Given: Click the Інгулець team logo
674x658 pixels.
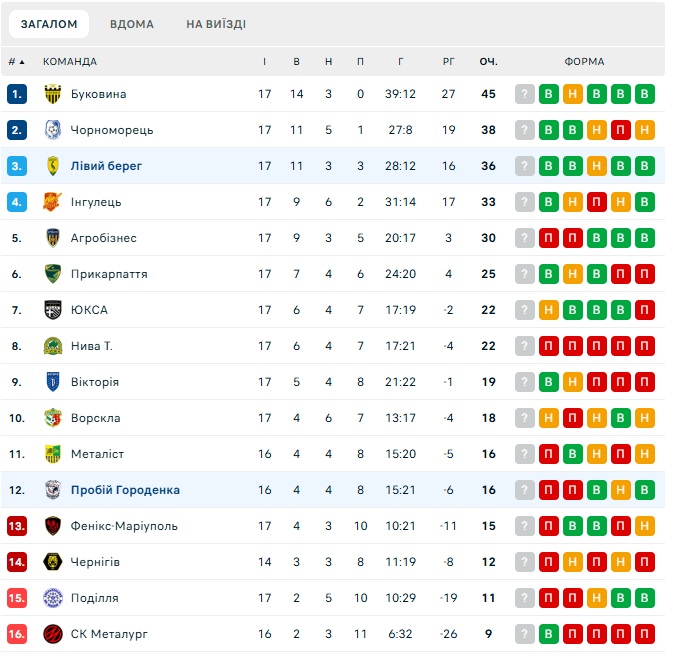Looking at the screenshot, I should (53, 202).
